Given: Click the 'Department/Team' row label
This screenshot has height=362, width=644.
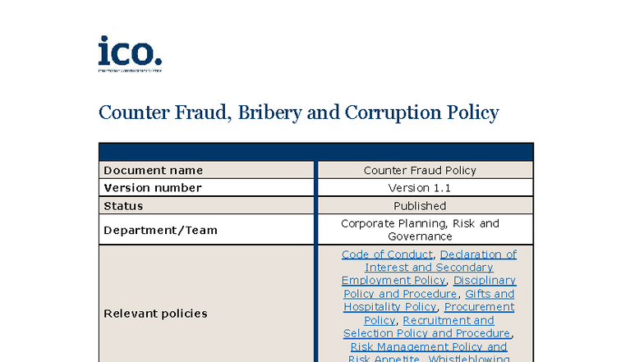Looking at the screenshot, I should click(x=160, y=230).
